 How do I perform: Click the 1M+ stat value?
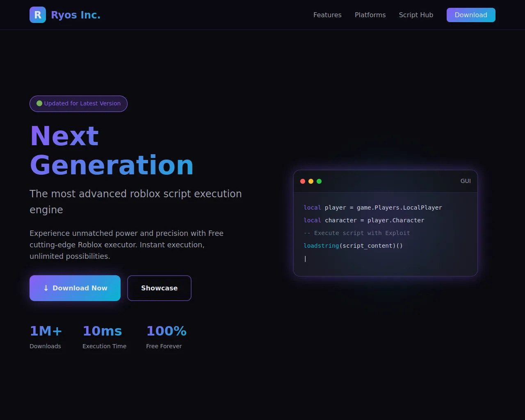46,331
